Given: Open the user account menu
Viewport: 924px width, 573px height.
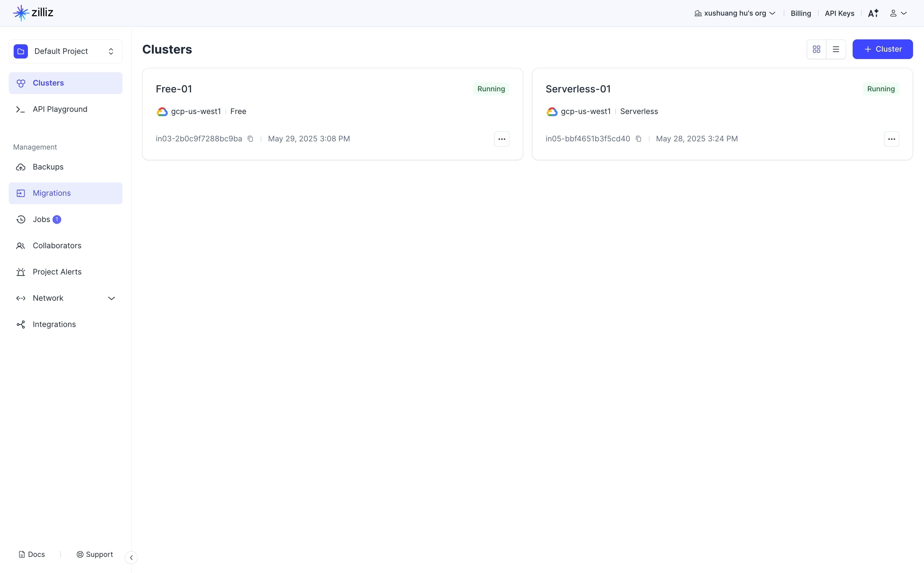Looking at the screenshot, I should tap(898, 13).
